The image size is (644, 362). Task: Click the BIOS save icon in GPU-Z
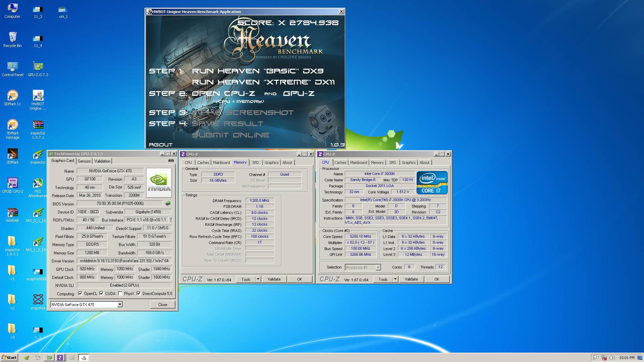(x=168, y=203)
